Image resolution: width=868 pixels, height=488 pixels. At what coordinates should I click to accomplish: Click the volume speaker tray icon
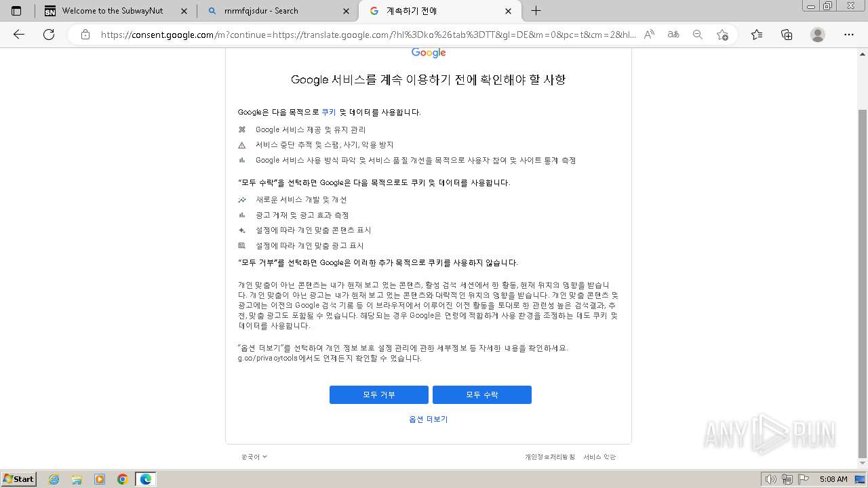tap(772, 479)
